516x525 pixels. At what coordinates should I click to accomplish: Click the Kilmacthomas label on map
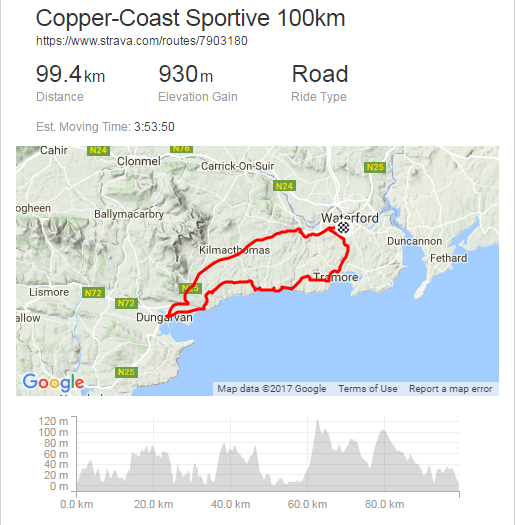[234, 250]
